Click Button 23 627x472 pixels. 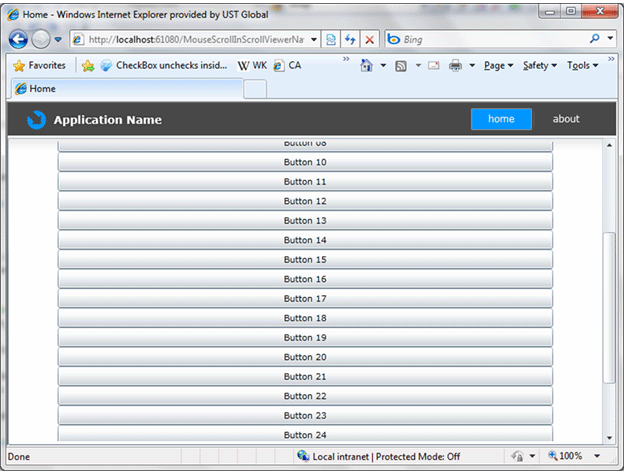click(x=305, y=416)
